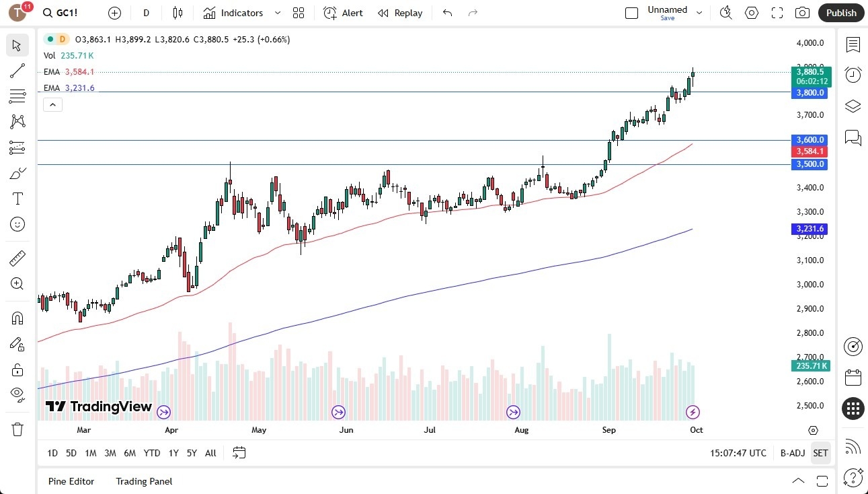The width and height of the screenshot is (868, 494).
Task: Open the XABCD Pattern tool
Action: pyautogui.click(x=17, y=122)
